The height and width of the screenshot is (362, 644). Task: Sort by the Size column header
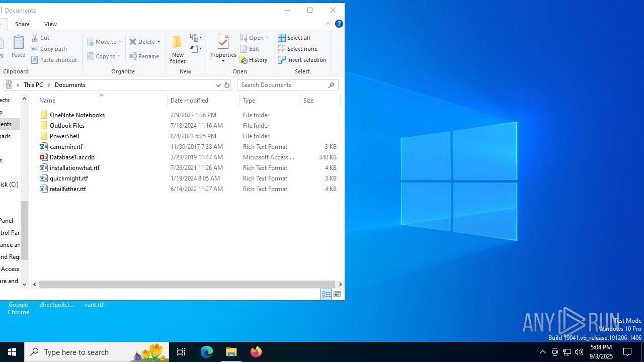coord(320,101)
